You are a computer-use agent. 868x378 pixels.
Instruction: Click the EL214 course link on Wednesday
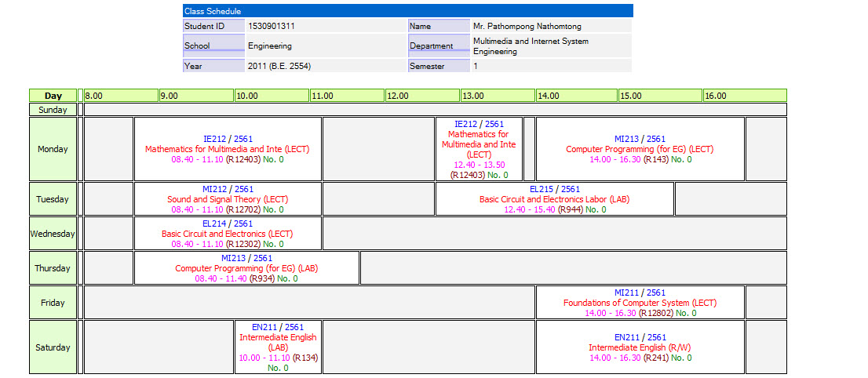tap(214, 224)
